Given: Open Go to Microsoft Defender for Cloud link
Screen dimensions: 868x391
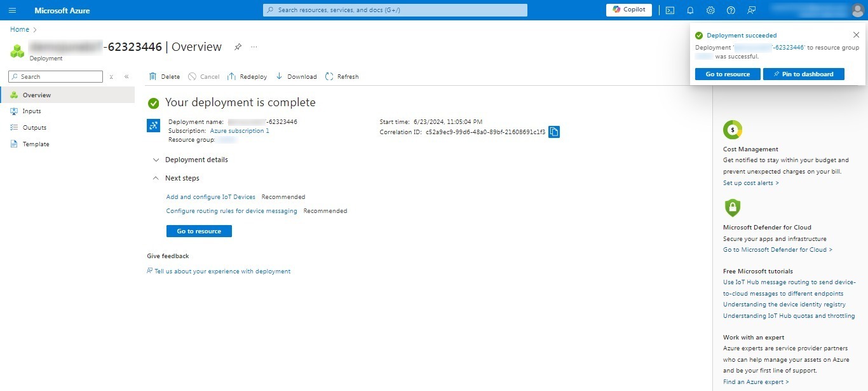Looking at the screenshot, I should pyautogui.click(x=778, y=250).
